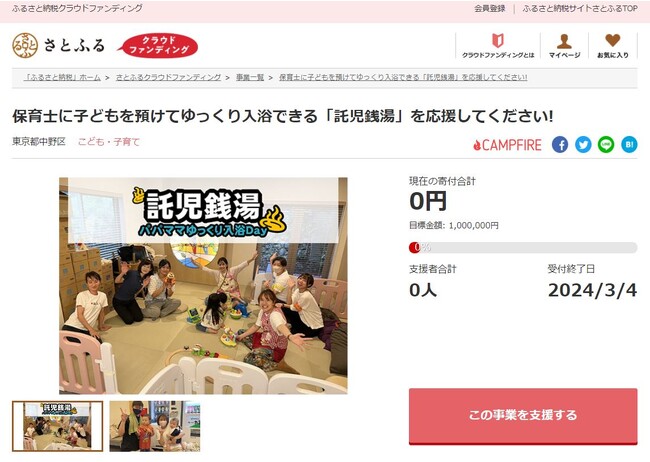Select こども・子育て category link
Screen dimensions: 650x462
click(109, 142)
